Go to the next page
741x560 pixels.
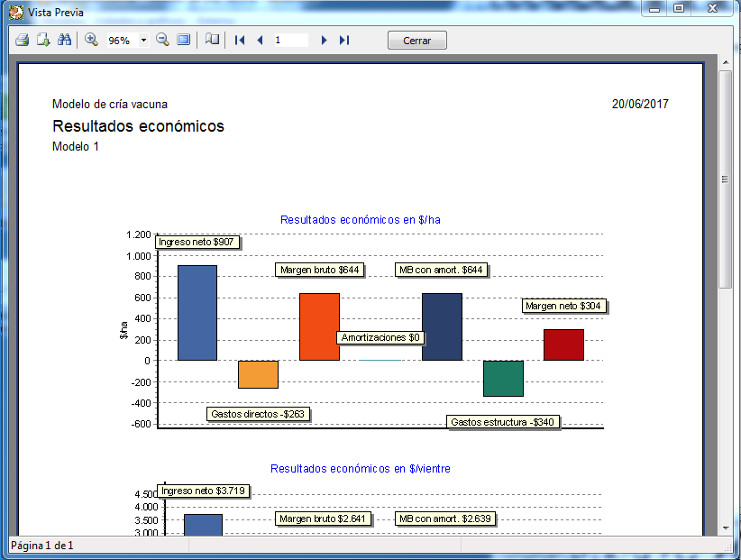pos(324,41)
